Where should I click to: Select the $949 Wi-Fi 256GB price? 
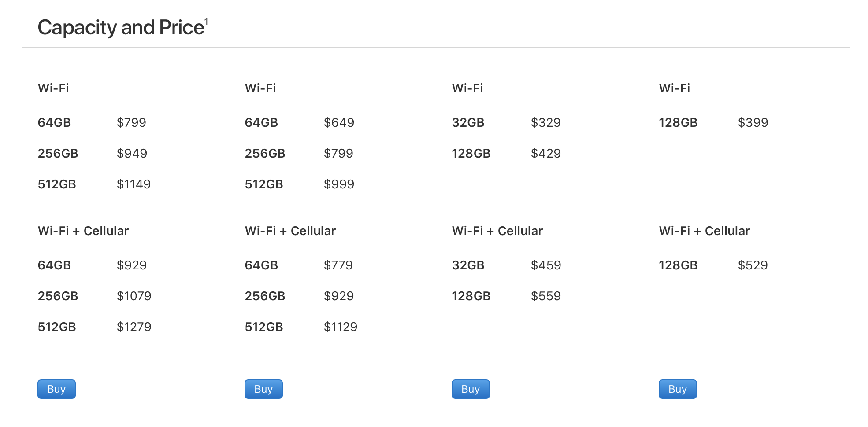(132, 153)
